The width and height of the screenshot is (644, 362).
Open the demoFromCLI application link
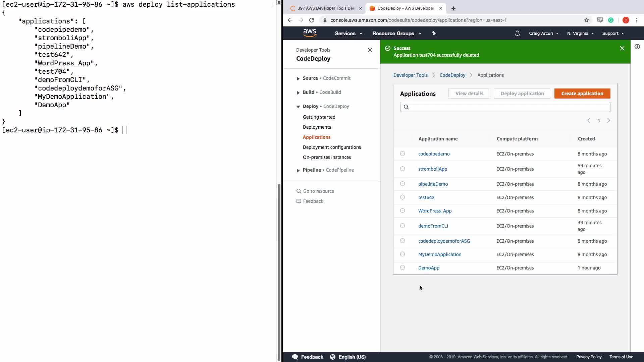point(433,226)
